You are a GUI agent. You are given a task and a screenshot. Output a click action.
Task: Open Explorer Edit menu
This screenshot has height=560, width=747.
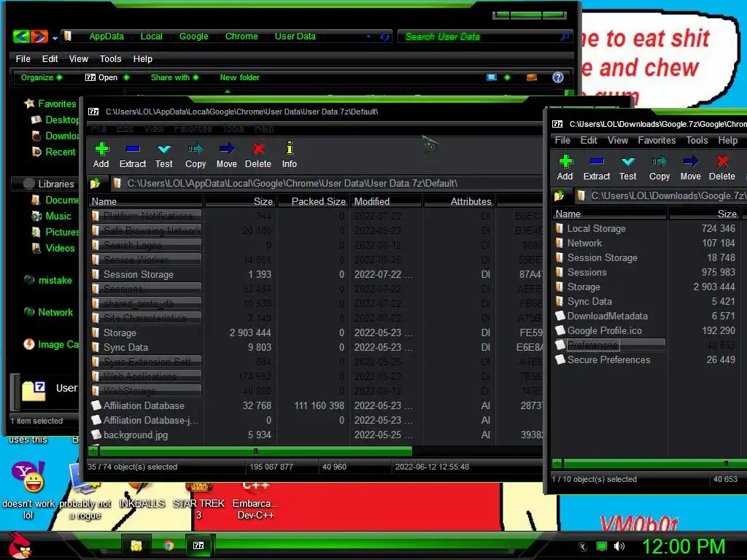click(50, 58)
